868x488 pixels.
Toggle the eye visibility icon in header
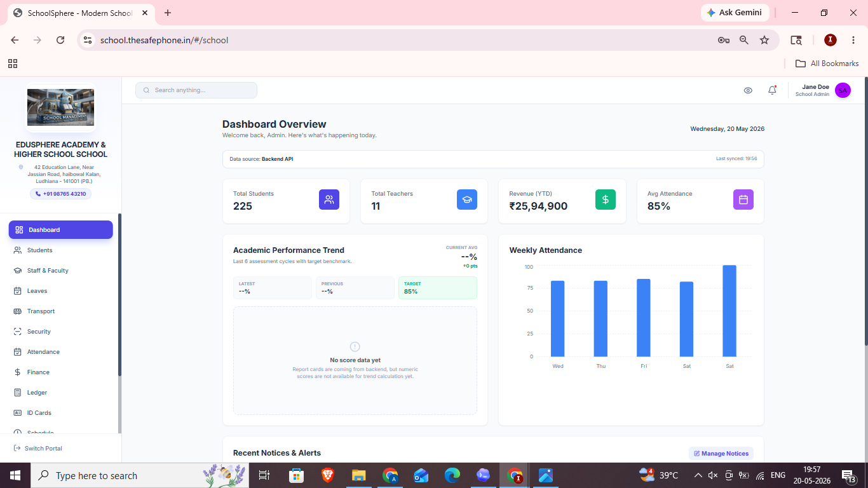click(748, 90)
